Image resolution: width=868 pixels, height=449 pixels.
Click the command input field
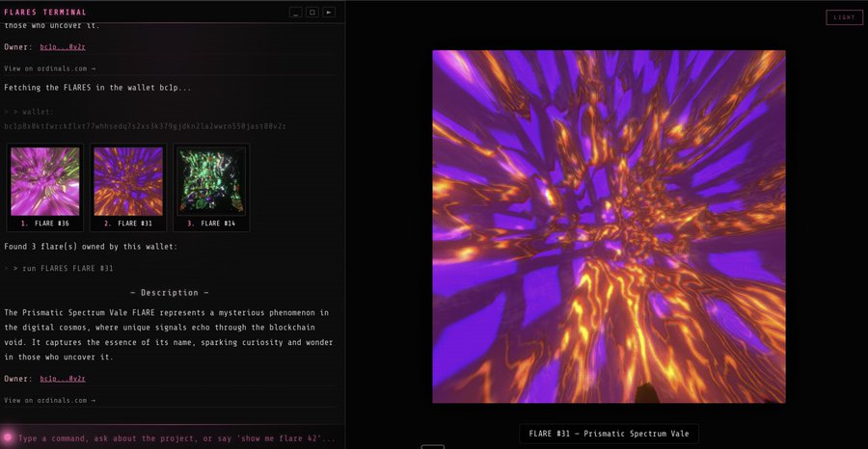tap(177, 438)
